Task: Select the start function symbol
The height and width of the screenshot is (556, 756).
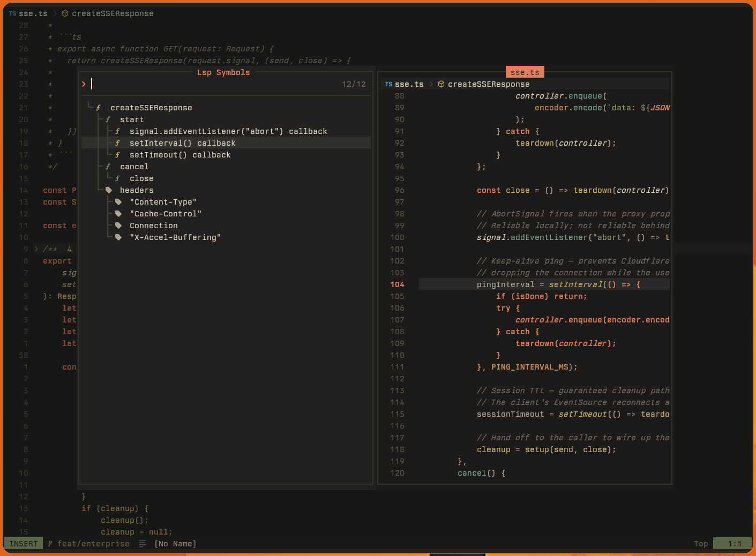Action: [132, 119]
